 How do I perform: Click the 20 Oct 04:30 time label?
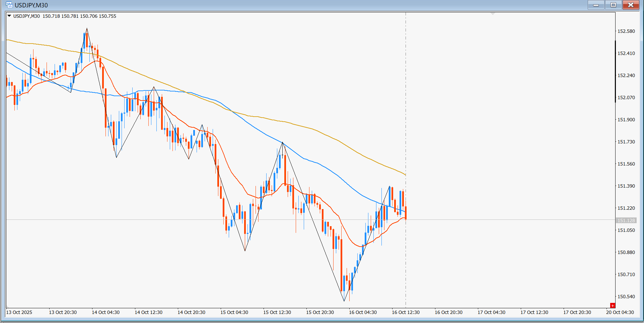pyautogui.click(x=620, y=312)
